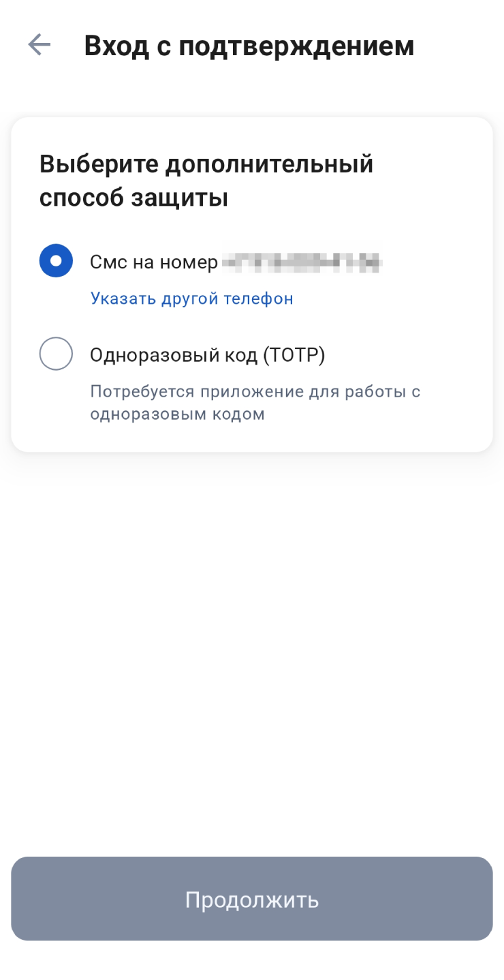Click the 'Смс на номер' label text
The width and height of the screenshot is (504, 980).
[153, 262]
